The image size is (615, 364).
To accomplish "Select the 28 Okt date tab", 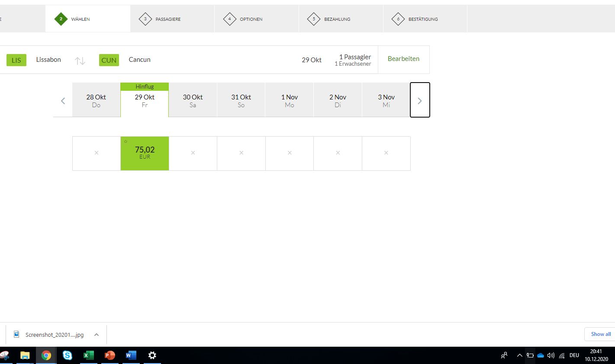I will 96,100.
